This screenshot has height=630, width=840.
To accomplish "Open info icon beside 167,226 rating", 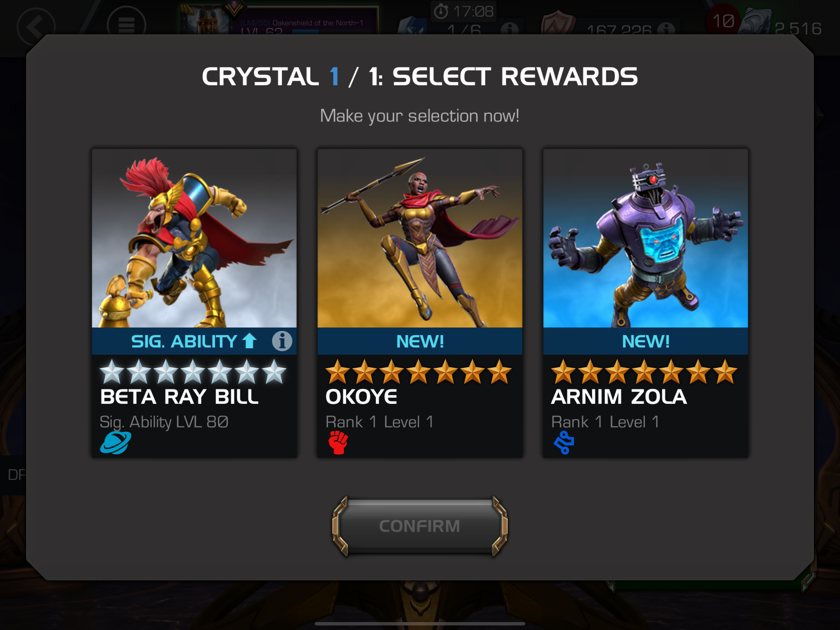I will 666,29.
